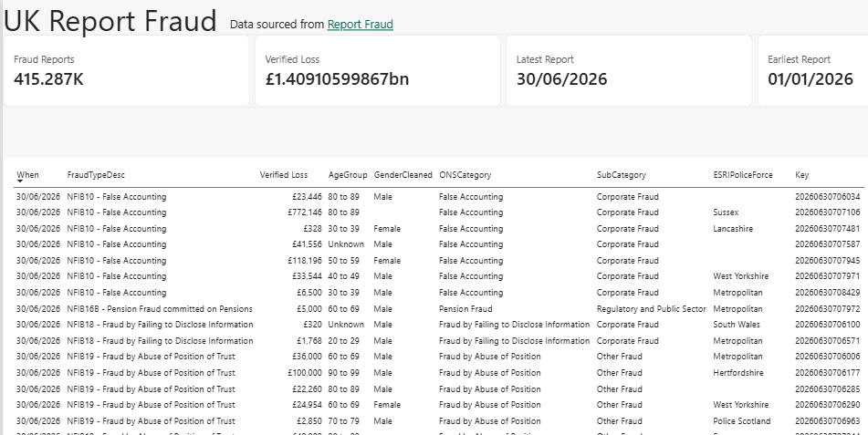
Task: Select the £36,000 verified loss cell
Action: tap(306, 357)
